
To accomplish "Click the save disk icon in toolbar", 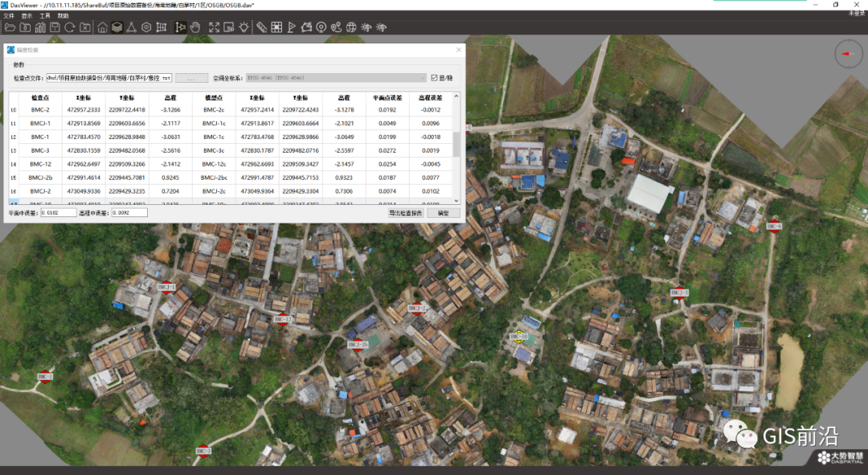I will 55,27.
